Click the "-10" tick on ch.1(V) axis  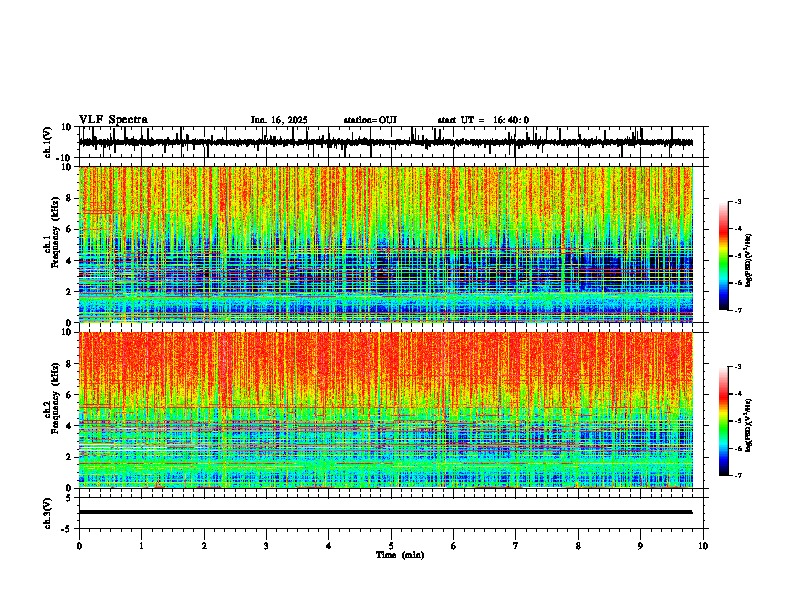pos(65,158)
